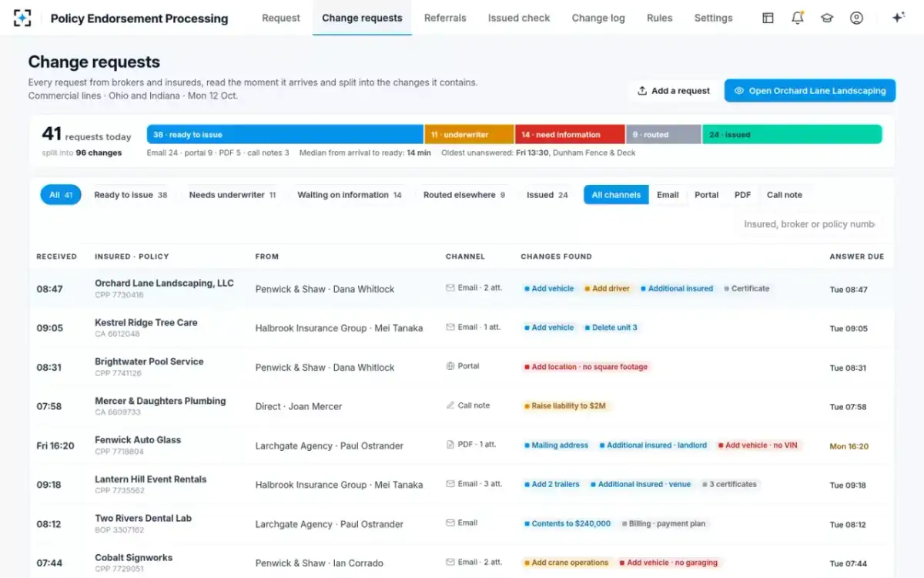Click the orange underwriter segment of the status bar
This screenshot has width=924, height=578.
[x=469, y=134]
